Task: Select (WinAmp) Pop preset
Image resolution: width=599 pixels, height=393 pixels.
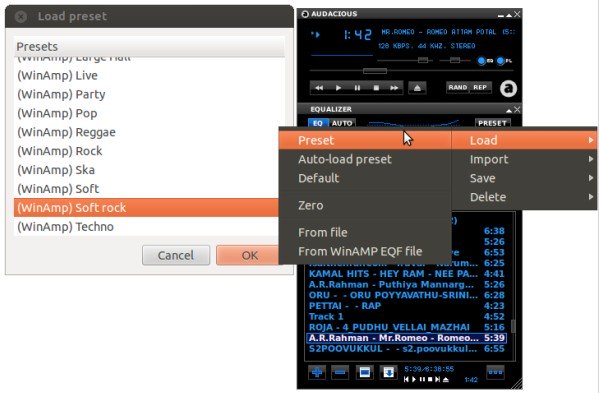Action: [149, 113]
